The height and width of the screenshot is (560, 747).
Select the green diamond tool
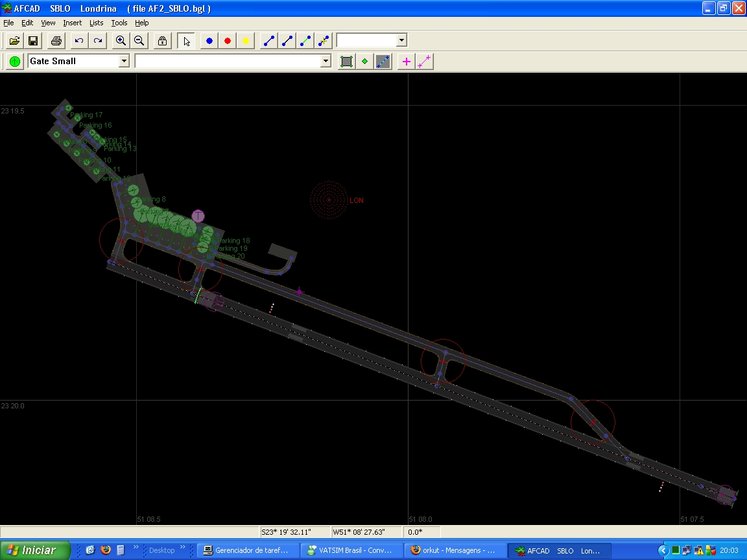pyautogui.click(x=365, y=62)
